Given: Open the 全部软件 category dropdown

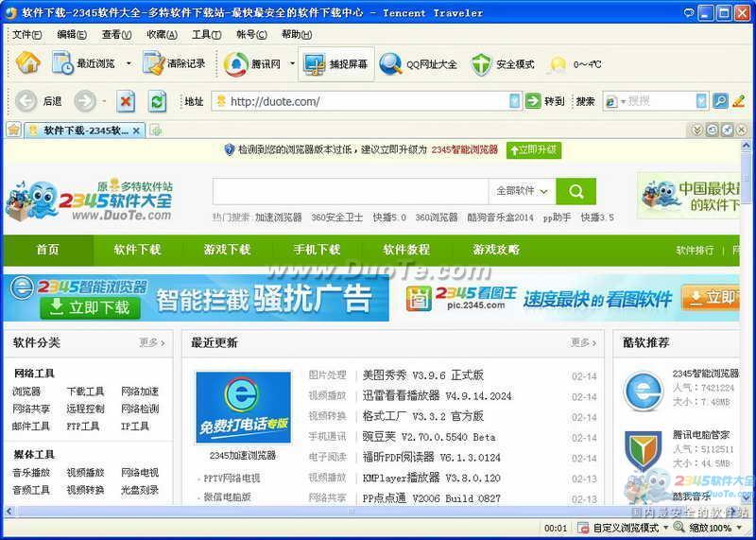Looking at the screenshot, I should (x=523, y=191).
